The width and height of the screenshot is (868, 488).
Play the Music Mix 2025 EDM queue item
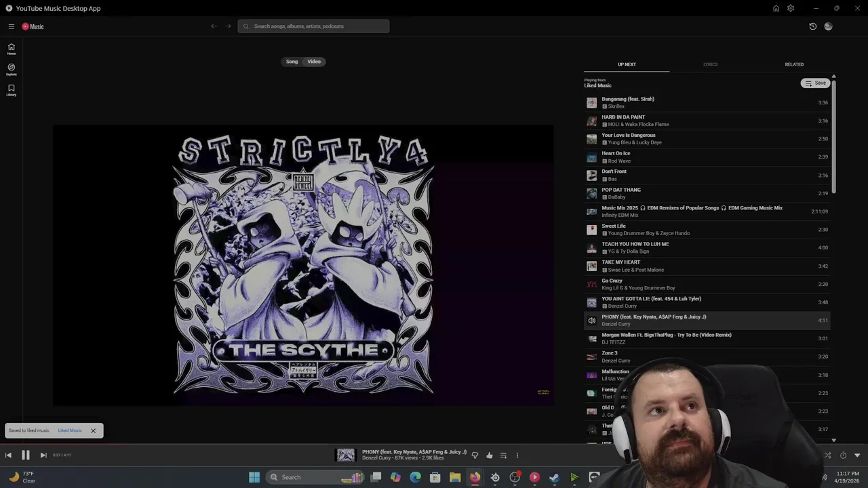coord(707,211)
